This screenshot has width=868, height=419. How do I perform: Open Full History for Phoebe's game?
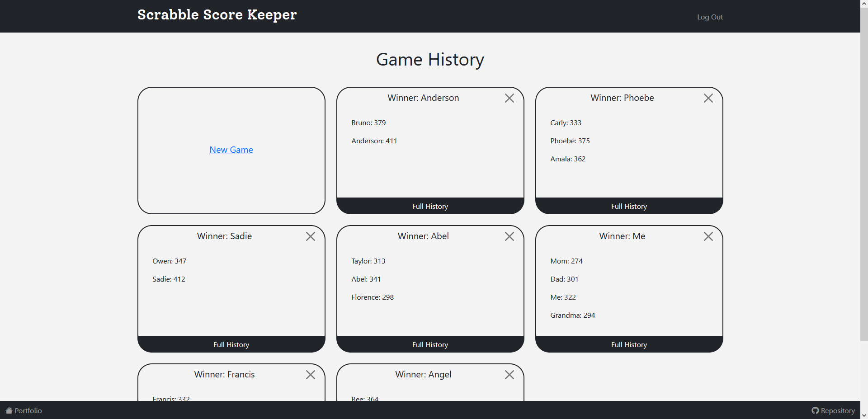point(629,206)
